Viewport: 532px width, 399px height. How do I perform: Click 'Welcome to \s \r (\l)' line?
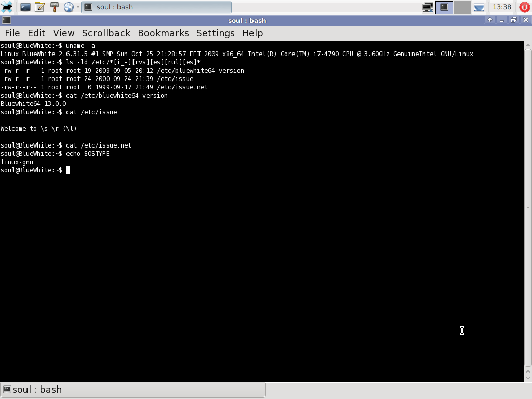pyautogui.click(x=38, y=129)
